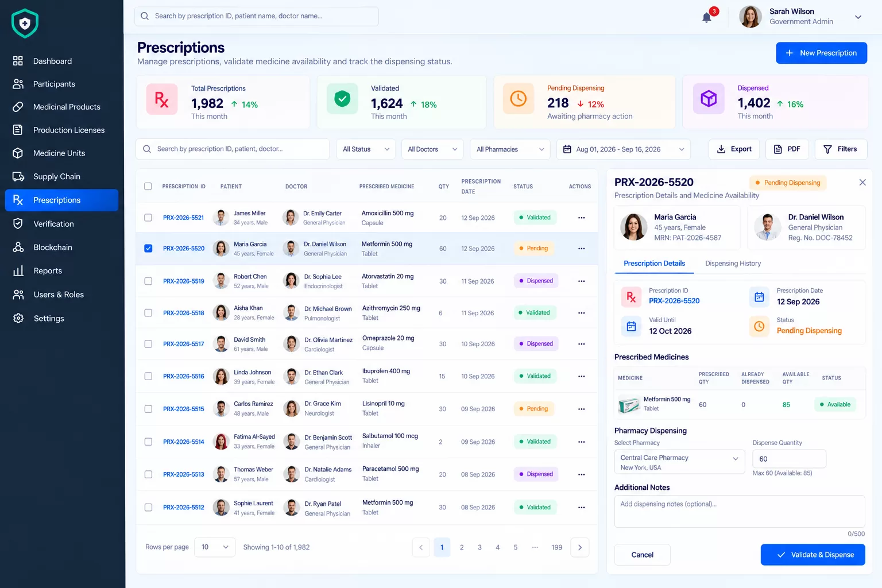The image size is (882, 588).
Task: Click the Verification shield icon
Action: pyautogui.click(x=18, y=223)
